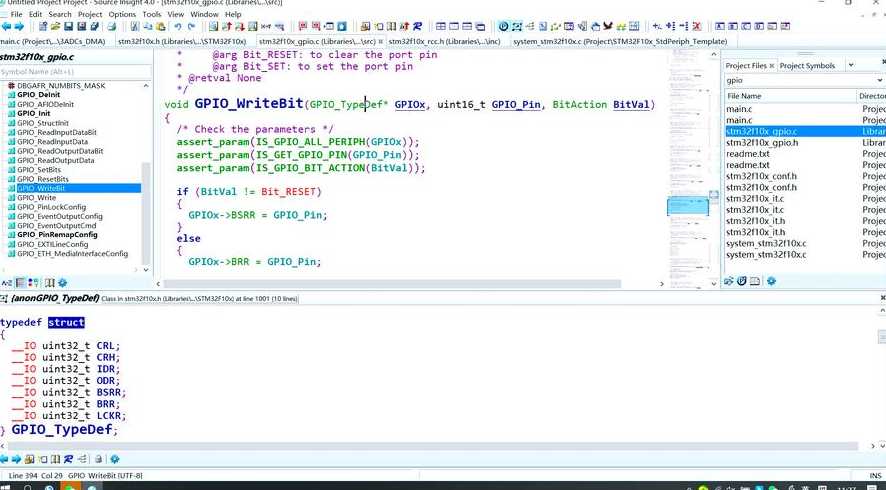
Task: Select GPIO_Init in symbol list
Action: 33,114
